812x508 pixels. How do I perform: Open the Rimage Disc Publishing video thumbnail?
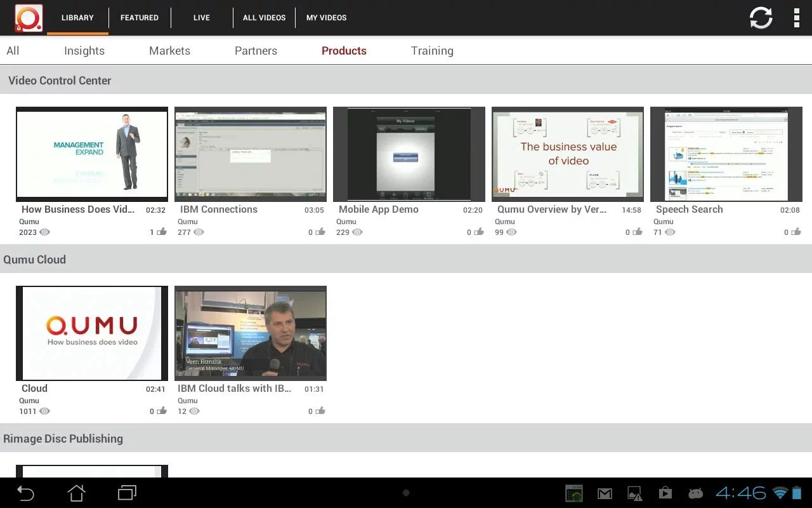click(92, 471)
